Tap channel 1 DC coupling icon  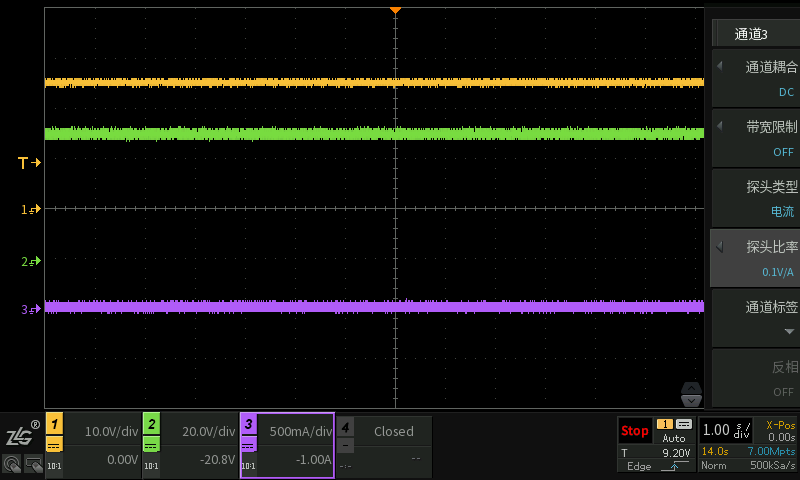(x=54, y=446)
